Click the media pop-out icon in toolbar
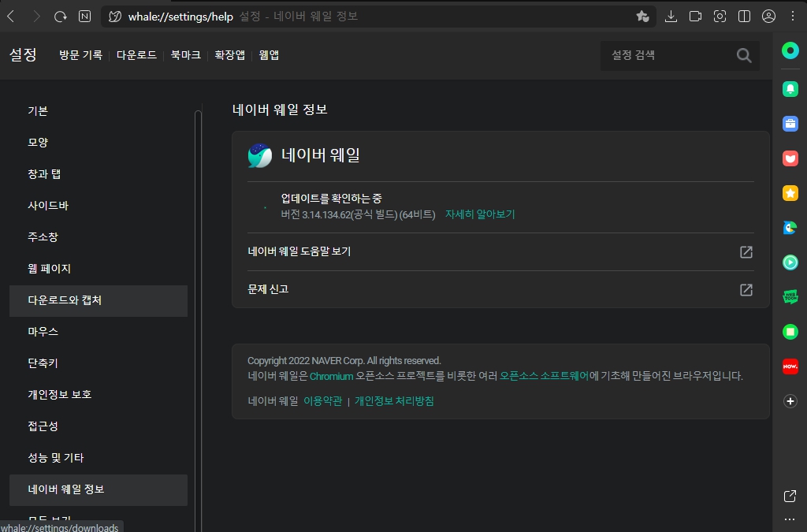The width and height of the screenshot is (807, 532). click(695, 17)
